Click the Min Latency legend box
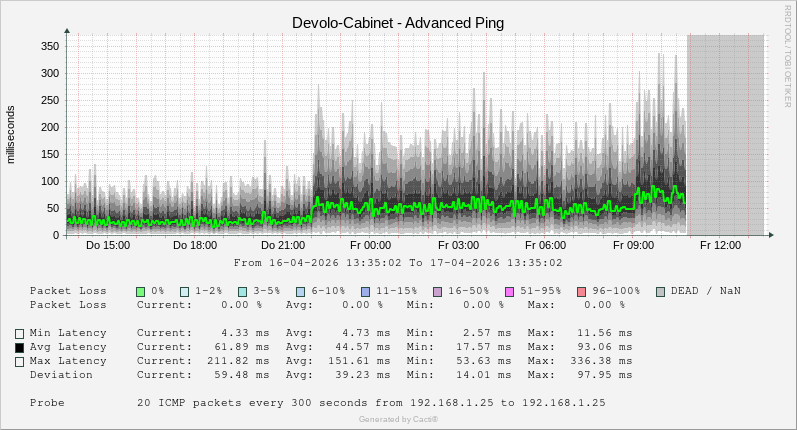The image size is (797, 430). (19, 334)
